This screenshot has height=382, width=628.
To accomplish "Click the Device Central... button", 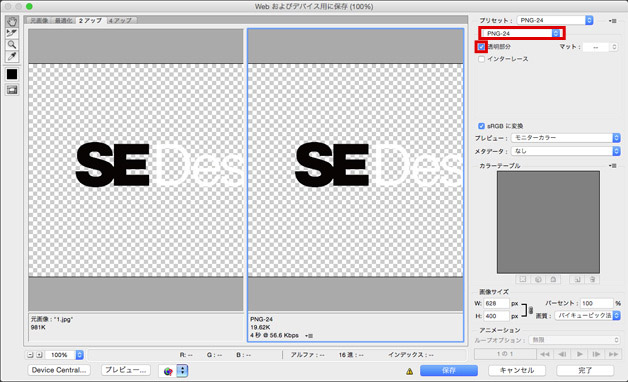I will click(59, 370).
